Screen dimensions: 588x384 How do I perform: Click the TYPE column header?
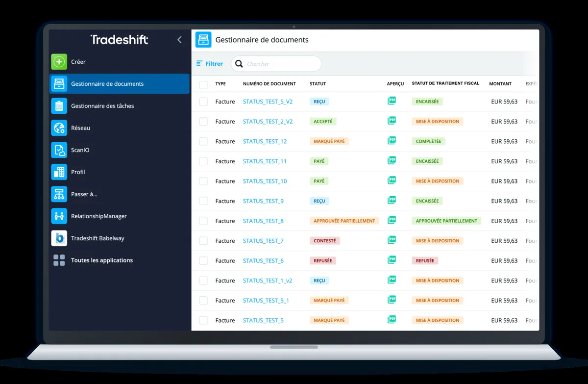(220, 84)
